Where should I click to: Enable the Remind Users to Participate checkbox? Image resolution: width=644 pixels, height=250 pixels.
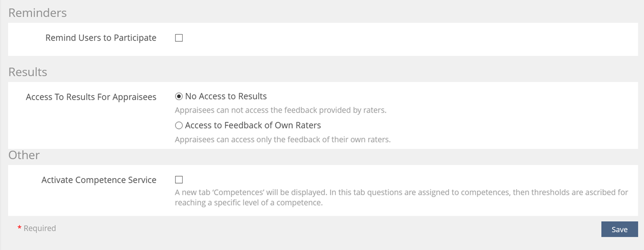pyautogui.click(x=179, y=38)
